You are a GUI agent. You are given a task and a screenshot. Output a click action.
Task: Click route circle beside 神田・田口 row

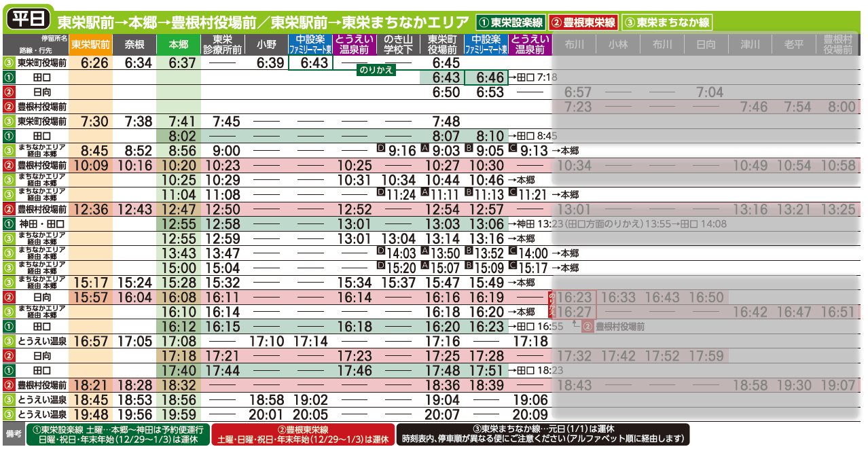[9, 223]
